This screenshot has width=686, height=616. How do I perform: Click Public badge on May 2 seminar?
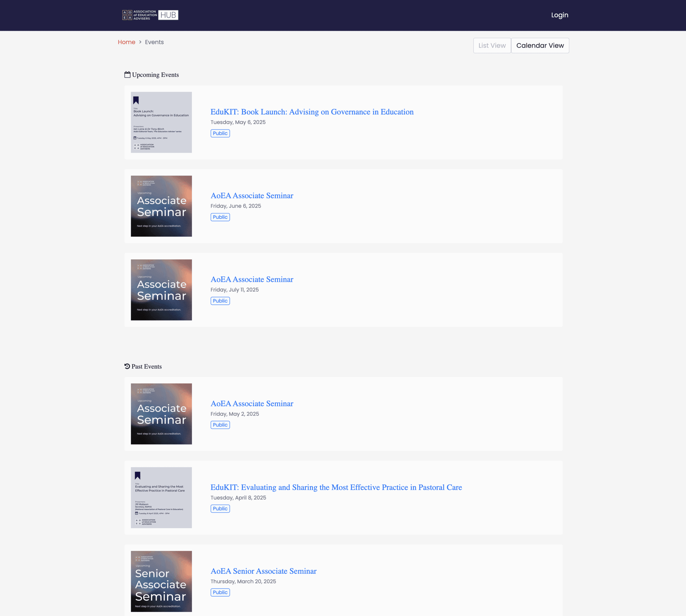pos(220,425)
